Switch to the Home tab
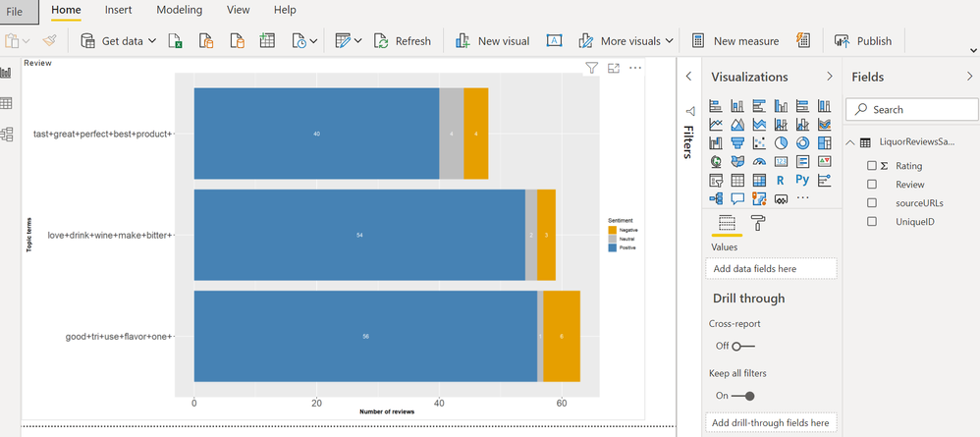 66,10
